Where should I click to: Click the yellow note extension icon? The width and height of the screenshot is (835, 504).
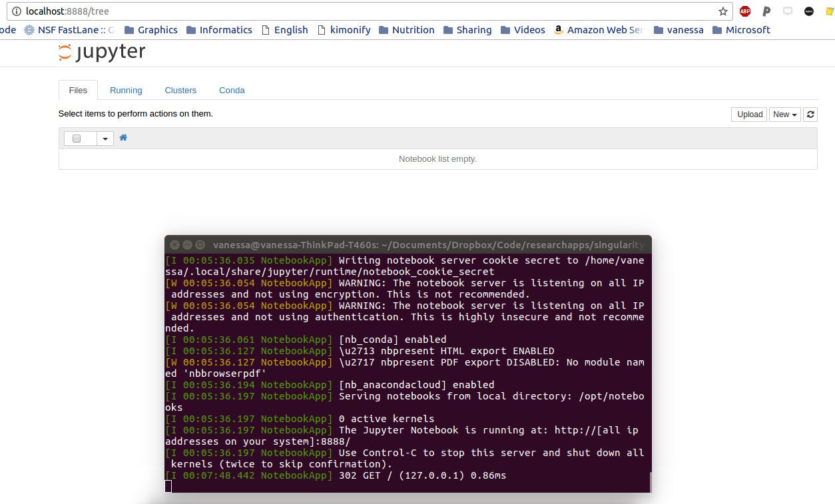[830, 11]
